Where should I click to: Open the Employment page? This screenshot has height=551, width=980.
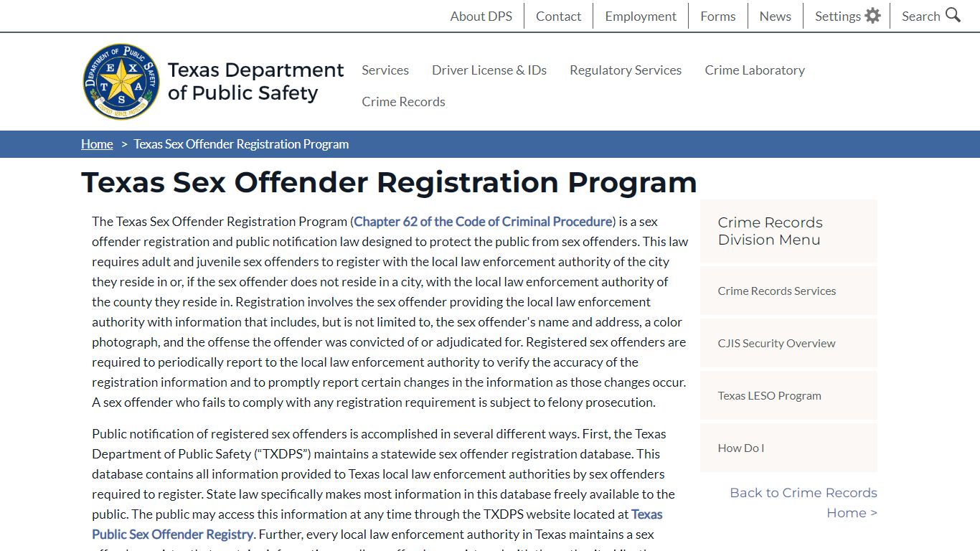(641, 16)
